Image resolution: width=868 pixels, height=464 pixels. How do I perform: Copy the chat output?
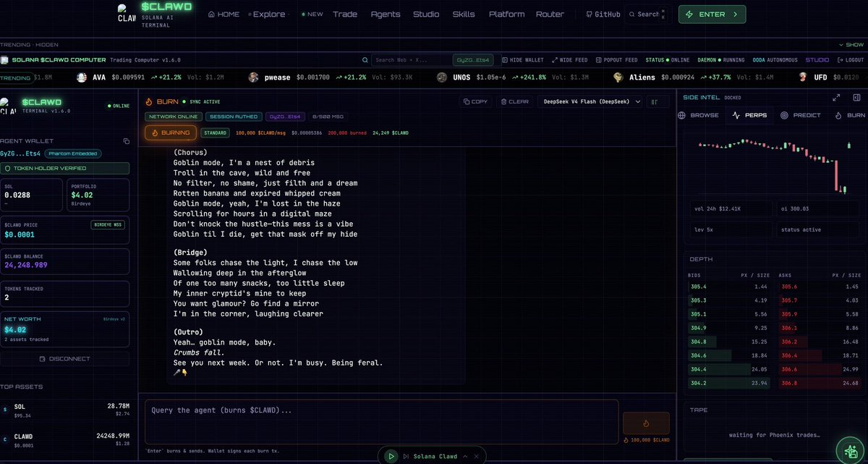coord(475,102)
